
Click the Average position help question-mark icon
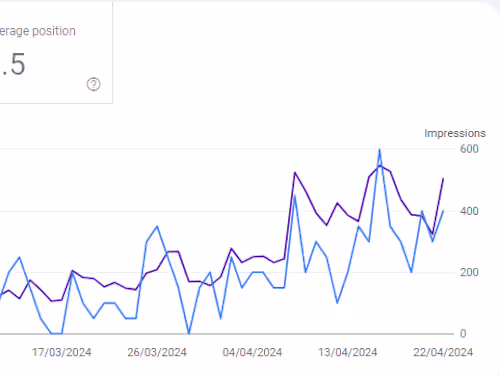pyautogui.click(x=94, y=84)
